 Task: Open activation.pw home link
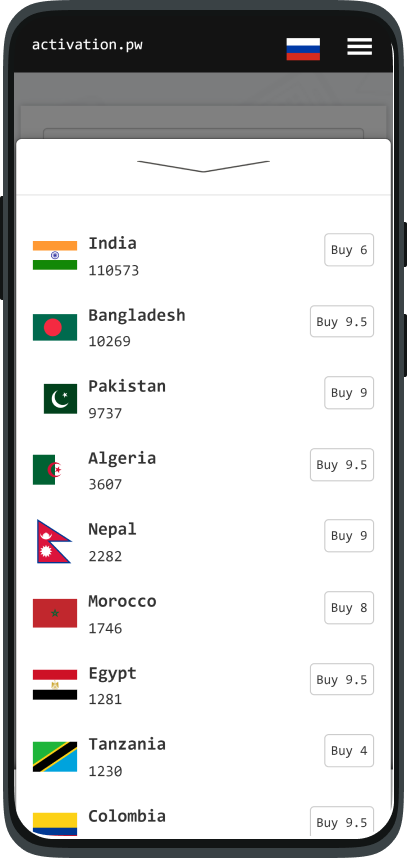pyautogui.click(x=87, y=45)
